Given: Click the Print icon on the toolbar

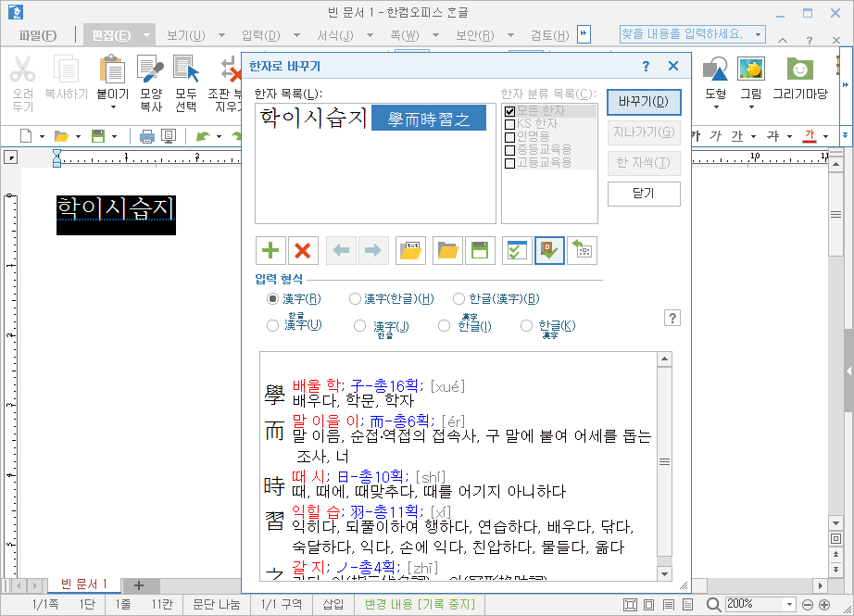Looking at the screenshot, I should point(148,134).
